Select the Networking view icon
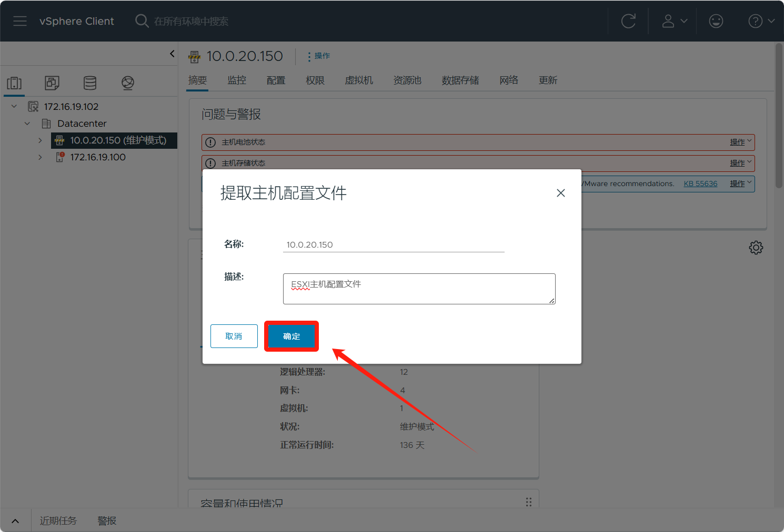Screen dimensions: 784x532 pos(128,83)
